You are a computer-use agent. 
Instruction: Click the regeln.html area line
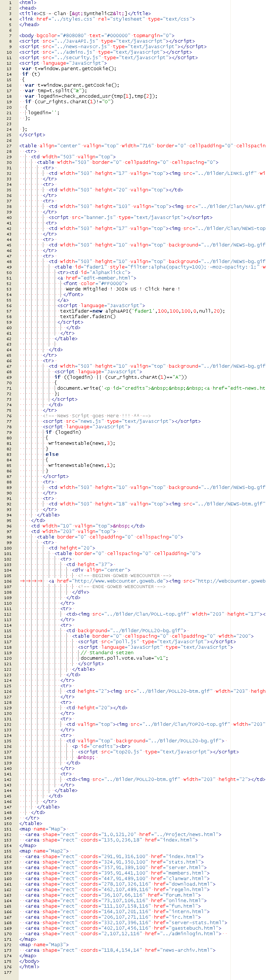pos(117,890)
